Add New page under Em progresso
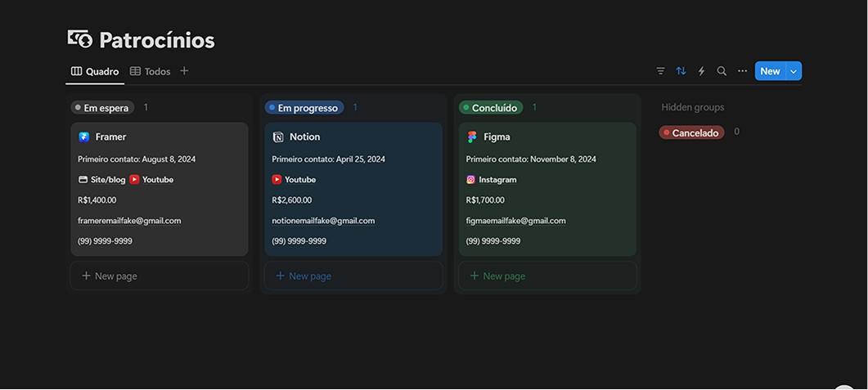 tap(353, 276)
